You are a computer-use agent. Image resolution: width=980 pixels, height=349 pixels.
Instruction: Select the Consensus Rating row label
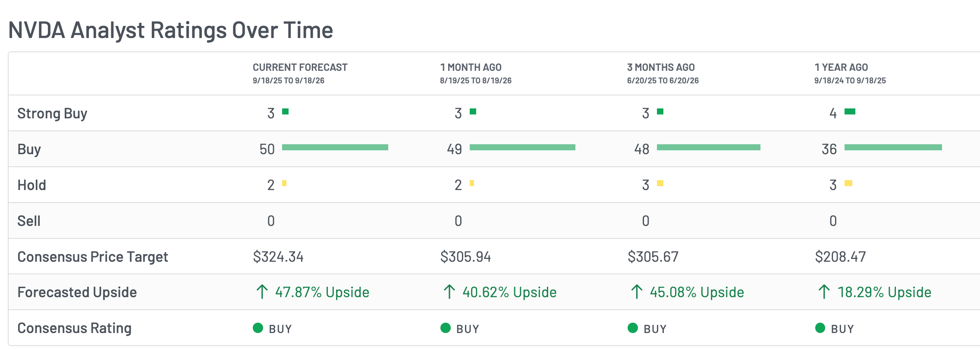click(75, 328)
